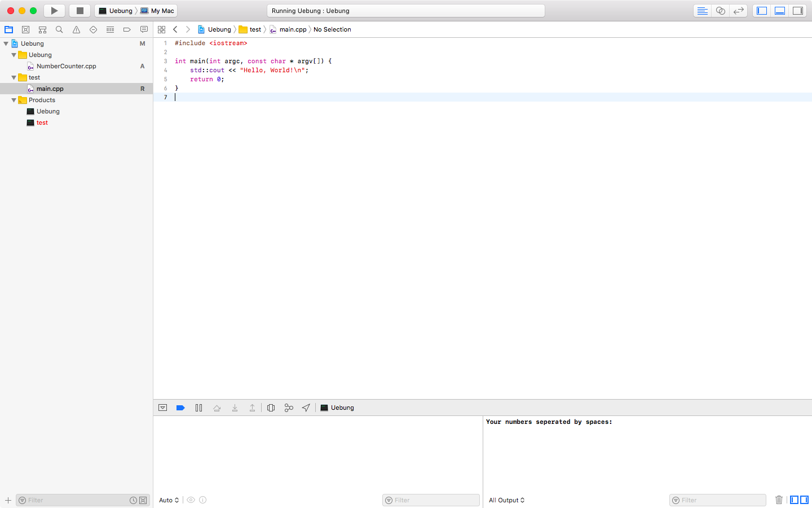Open the Find navigator
The height and width of the screenshot is (508, 812).
tap(59, 29)
